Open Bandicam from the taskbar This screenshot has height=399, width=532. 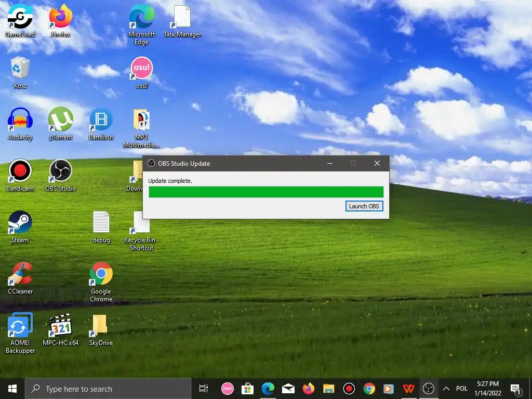[349, 389]
